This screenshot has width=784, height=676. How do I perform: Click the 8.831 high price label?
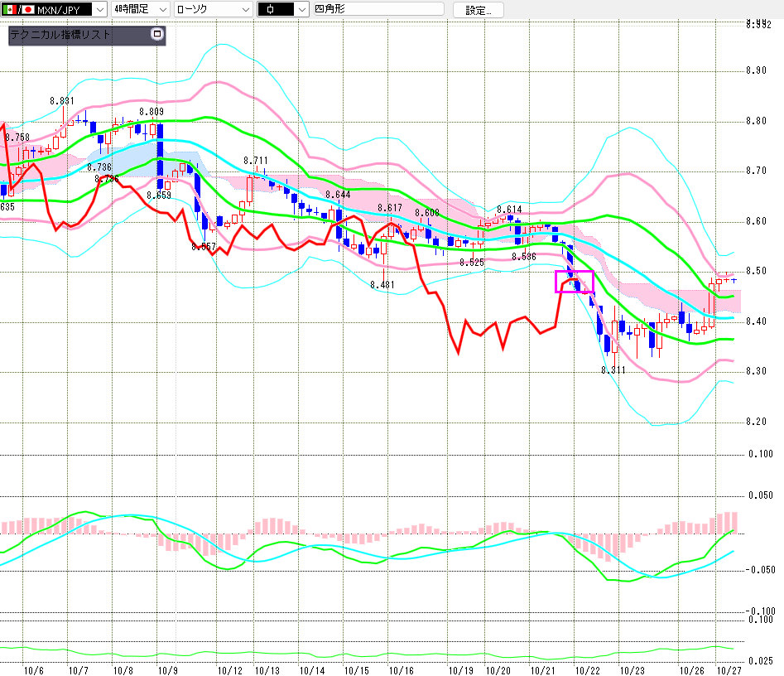coord(62,101)
